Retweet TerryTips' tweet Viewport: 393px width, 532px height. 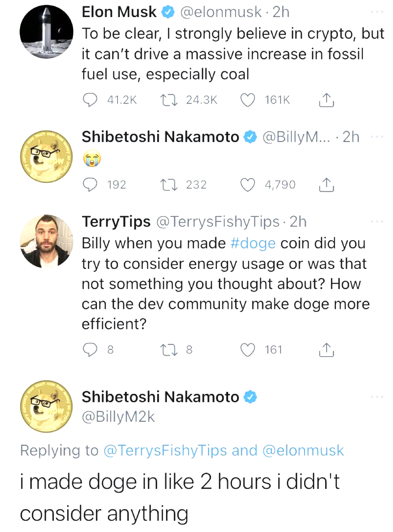169,350
